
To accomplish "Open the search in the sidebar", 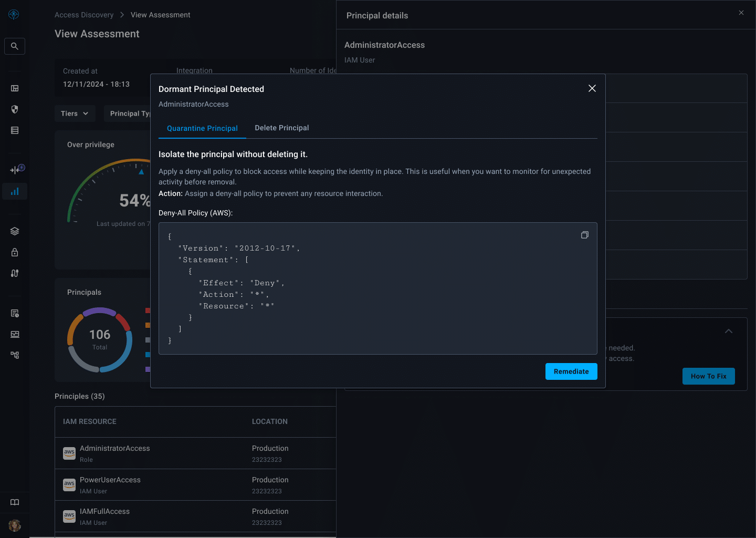I will tap(15, 46).
